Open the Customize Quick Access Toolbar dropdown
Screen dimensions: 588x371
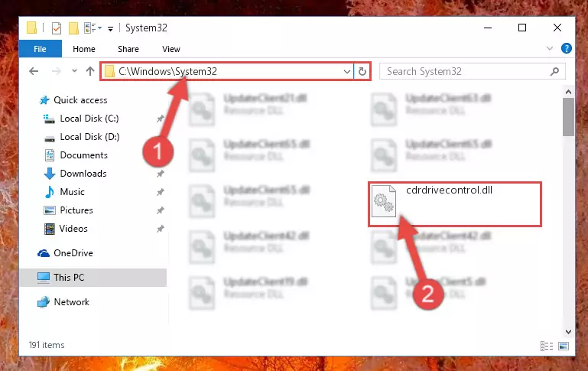point(110,28)
